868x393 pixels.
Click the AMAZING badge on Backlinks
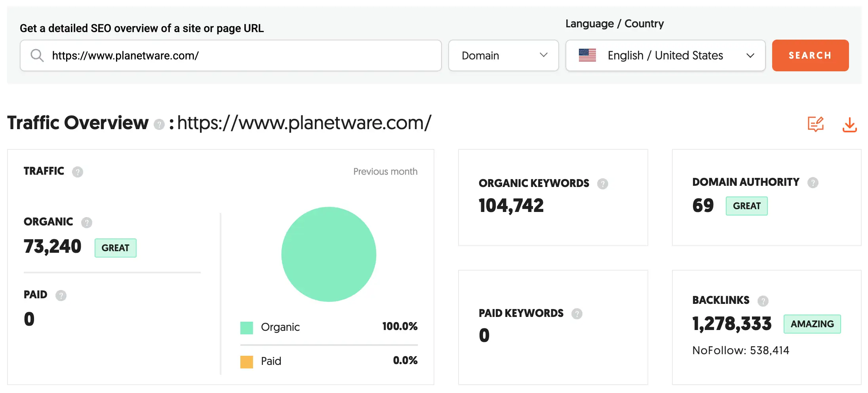pyautogui.click(x=812, y=324)
